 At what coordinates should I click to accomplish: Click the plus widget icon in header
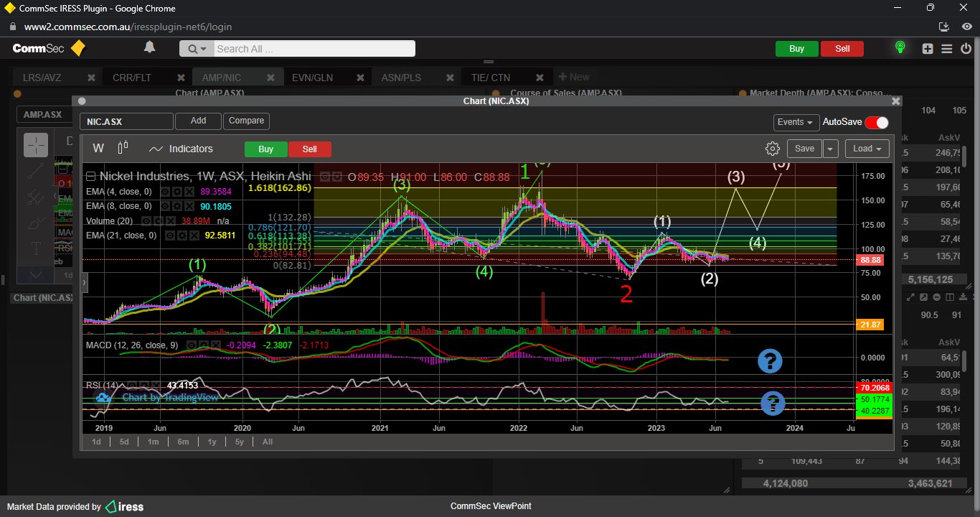click(928, 49)
